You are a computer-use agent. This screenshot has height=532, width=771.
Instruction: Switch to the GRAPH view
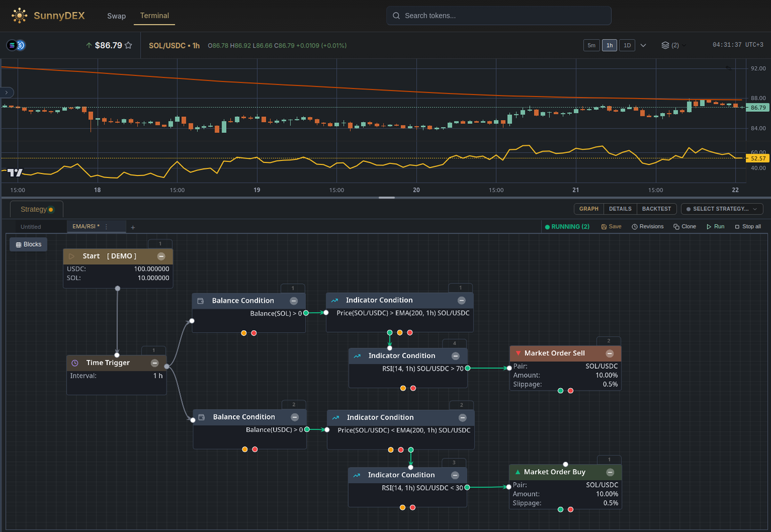[589, 209]
